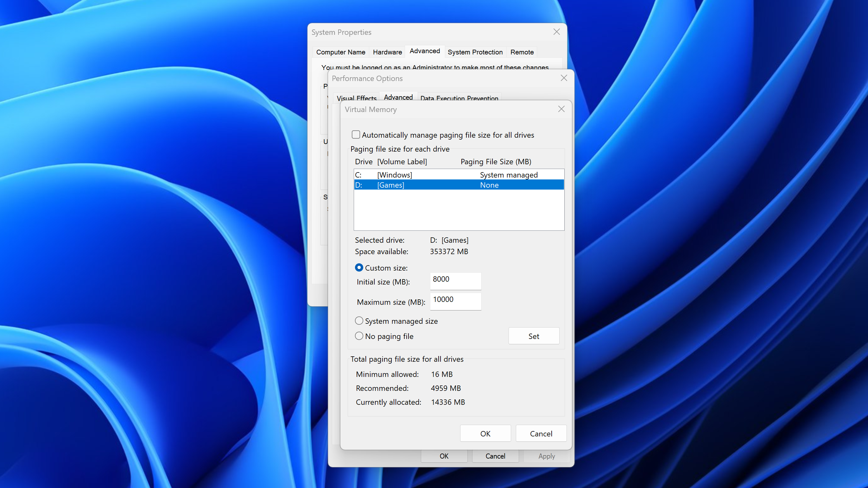The height and width of the screenshot is (488, 868).
Task: Click OK at the bottom of System Properties
Action: click(444, 456)
